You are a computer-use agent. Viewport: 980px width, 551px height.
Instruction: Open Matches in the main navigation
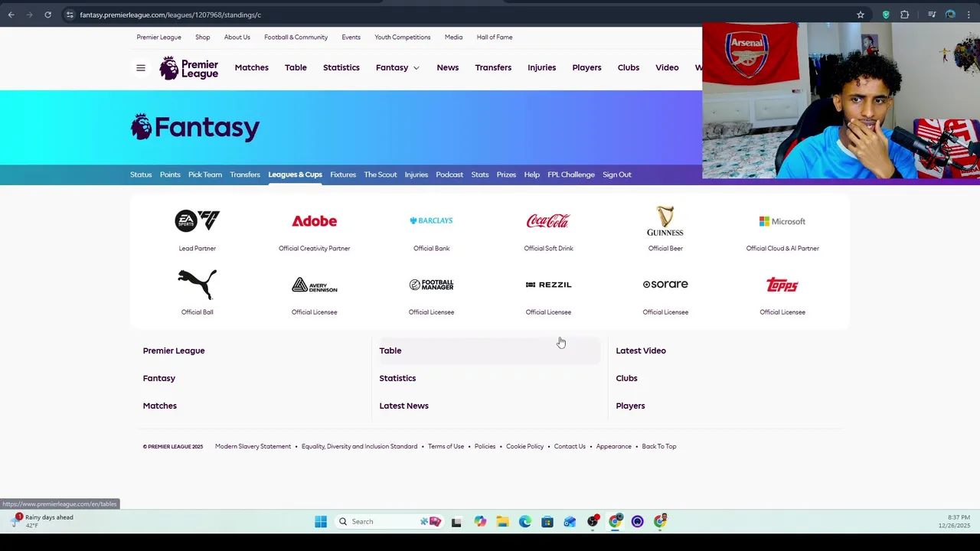tap(252, 67)
